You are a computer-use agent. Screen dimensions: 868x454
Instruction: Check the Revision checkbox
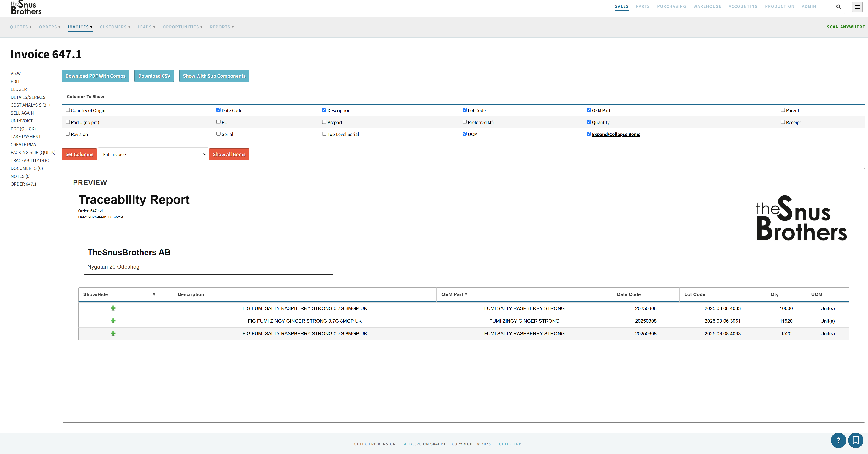tap(68, 134)
